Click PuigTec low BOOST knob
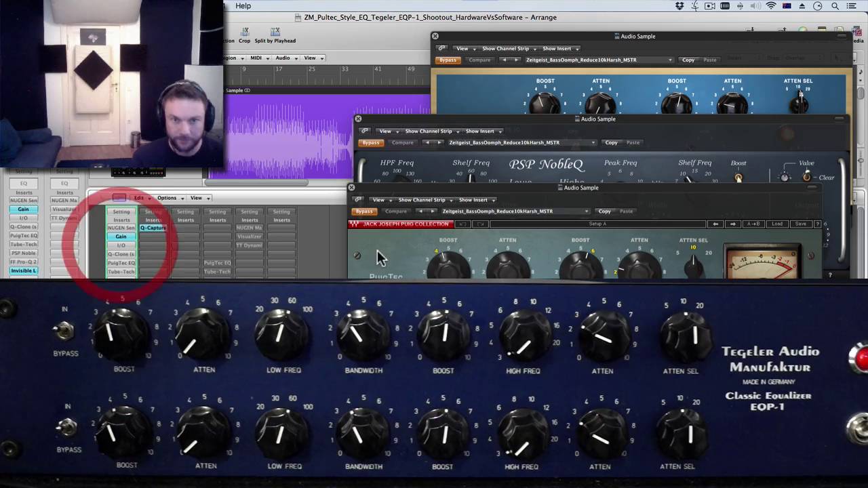Screen dimensions: 868x488 pos(448,266)
